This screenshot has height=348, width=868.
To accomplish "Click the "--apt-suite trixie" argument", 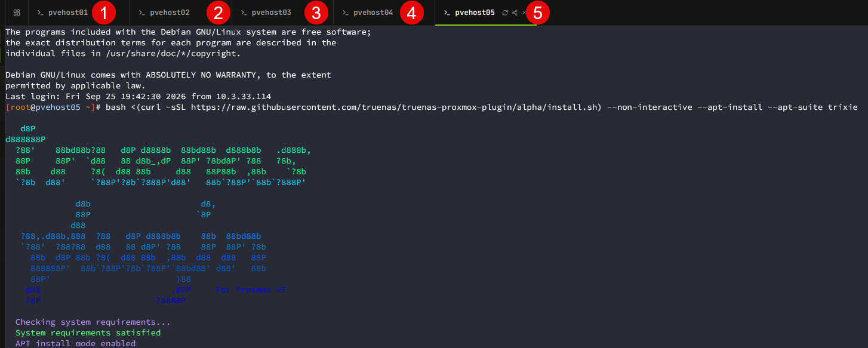I will [x=812, y=107].
